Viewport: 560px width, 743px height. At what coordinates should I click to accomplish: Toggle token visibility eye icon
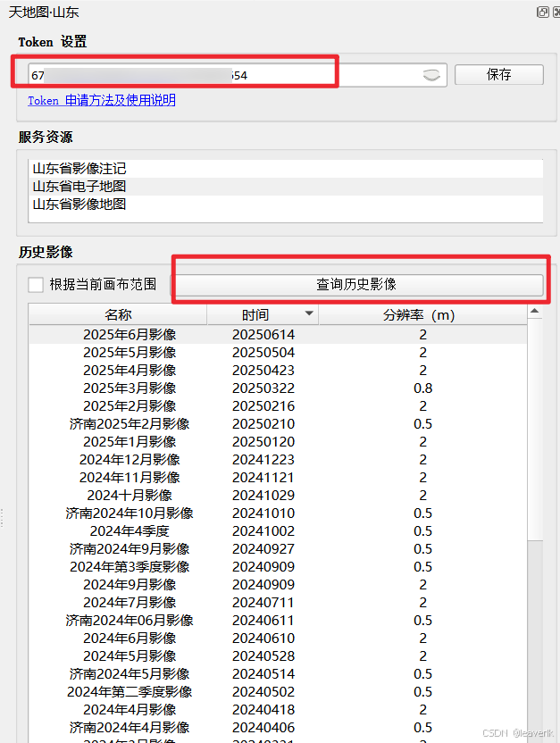[431, 75]
